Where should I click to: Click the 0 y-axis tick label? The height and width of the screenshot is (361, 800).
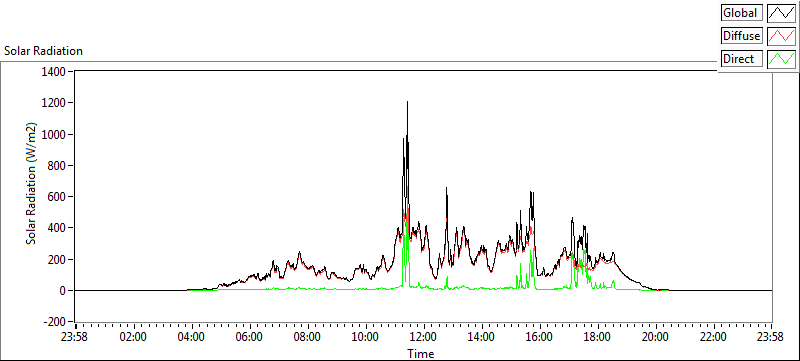[x=64, y=291]
